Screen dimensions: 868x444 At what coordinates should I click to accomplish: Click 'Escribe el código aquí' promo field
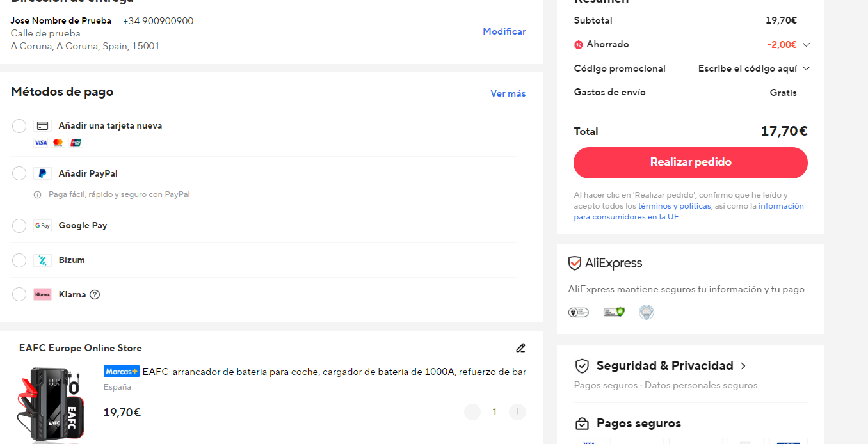pyautogui.click(x=747, y=68)
